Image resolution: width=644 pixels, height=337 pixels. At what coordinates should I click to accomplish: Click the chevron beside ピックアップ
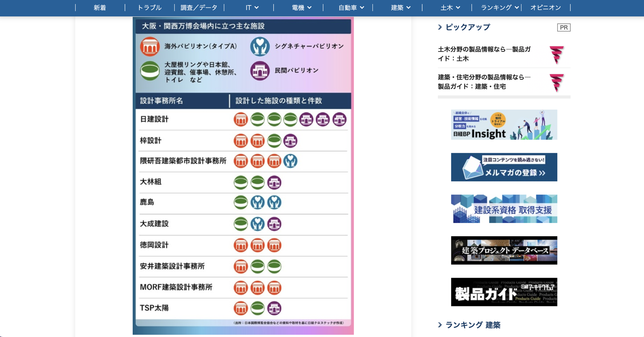440,27
